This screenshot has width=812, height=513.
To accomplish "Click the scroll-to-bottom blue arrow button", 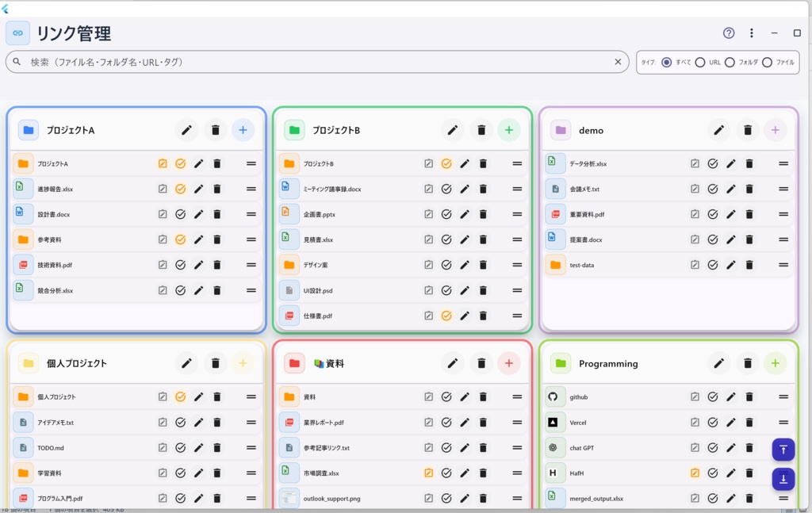I will [x=783, y=479].
